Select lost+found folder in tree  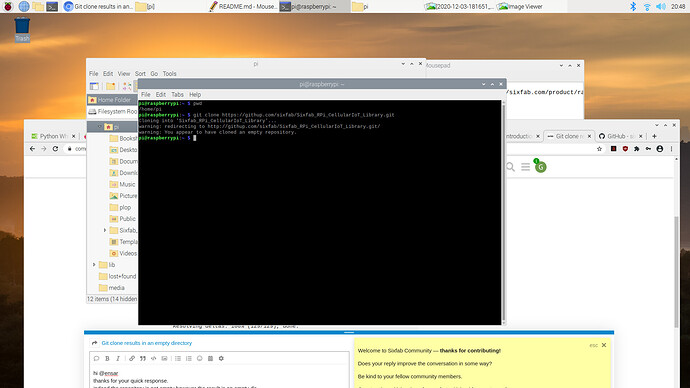(x=117, y=276)
